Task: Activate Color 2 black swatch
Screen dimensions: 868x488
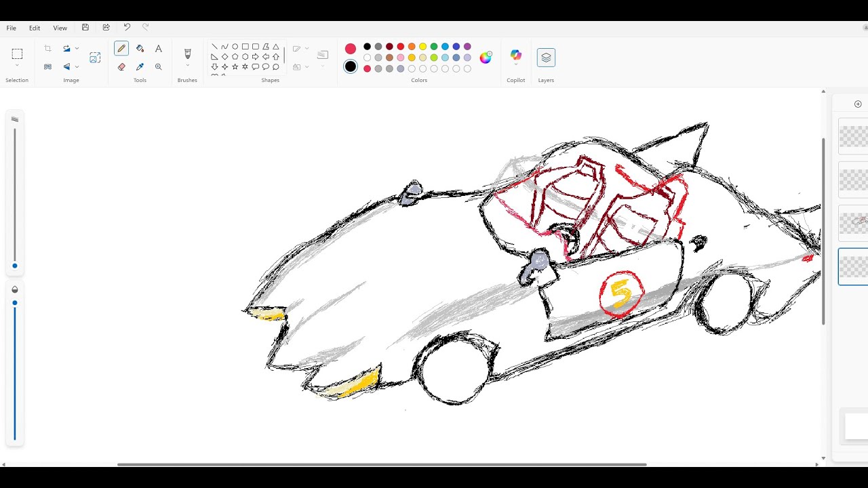Action: (x=351, y=66)
